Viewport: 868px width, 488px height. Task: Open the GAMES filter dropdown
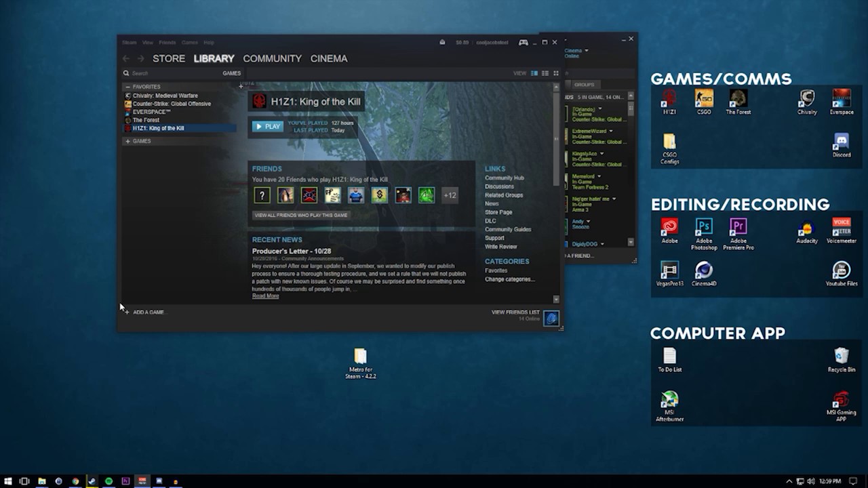pyautogui.click(x=231, y=73)
